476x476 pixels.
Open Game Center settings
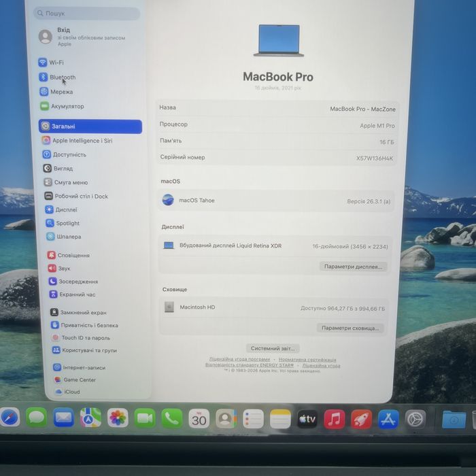(75, 379)
